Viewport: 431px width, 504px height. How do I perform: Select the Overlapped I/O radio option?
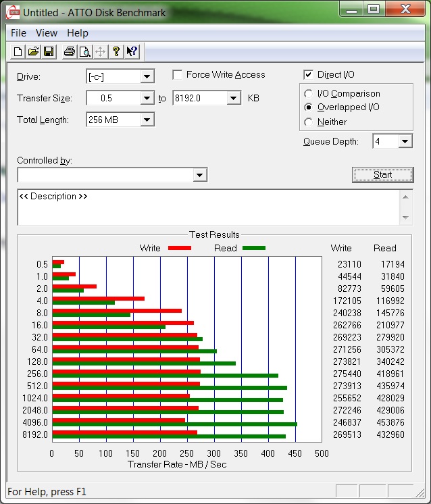coord(308,107)
